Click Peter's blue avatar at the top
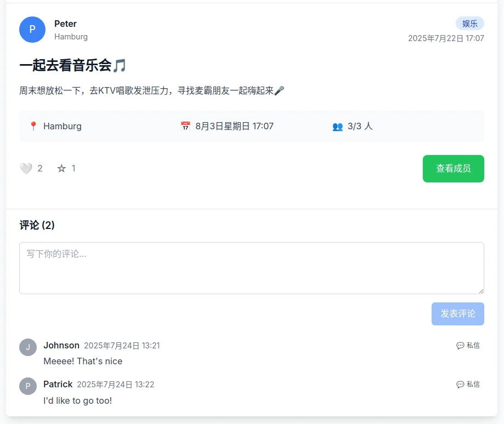This screenshot has height=424, width=504. click(32, 30)
